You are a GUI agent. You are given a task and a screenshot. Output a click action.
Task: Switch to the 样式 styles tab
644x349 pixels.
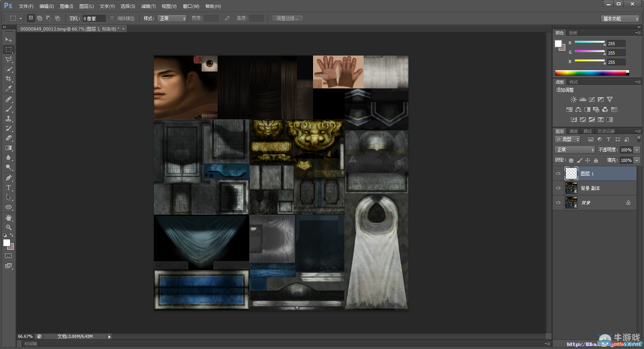(x=573, y=82)
